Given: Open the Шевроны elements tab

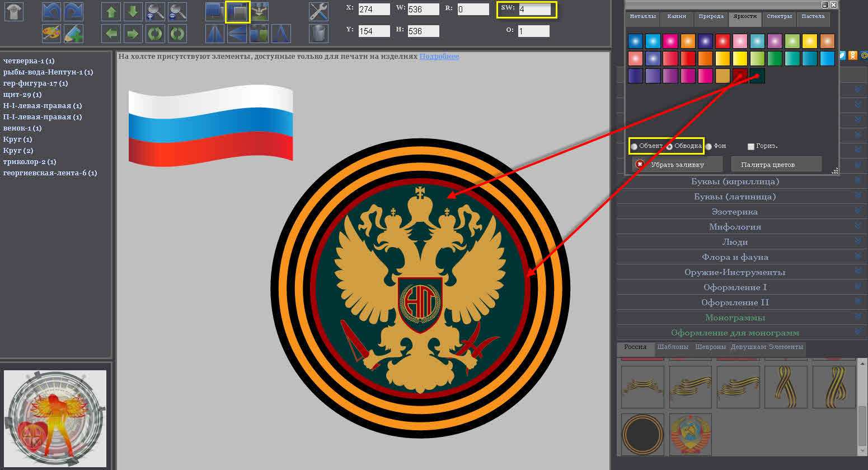Looking at the screenshot, I should (x=710, y=347).
